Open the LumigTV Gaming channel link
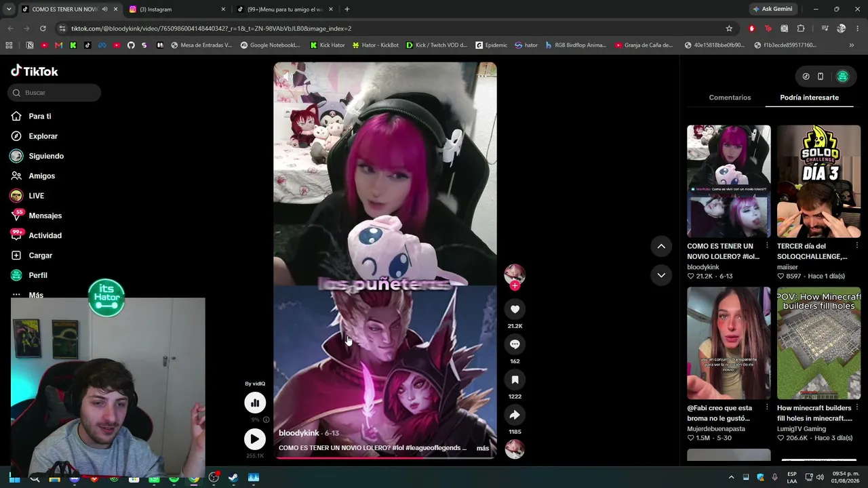This screenshot has width=868, height=488. [802, 429]
